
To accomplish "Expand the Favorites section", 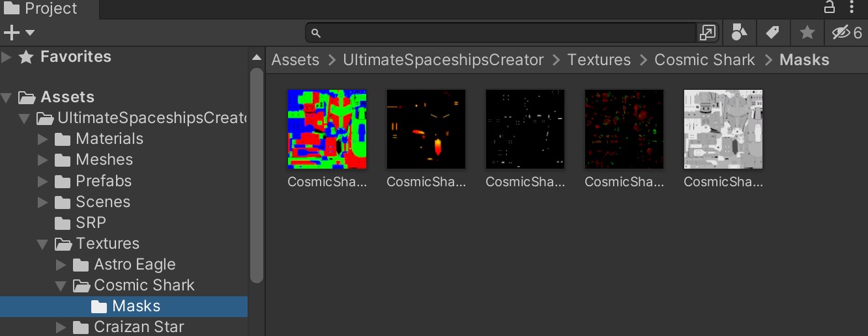I will coord(7,57).
